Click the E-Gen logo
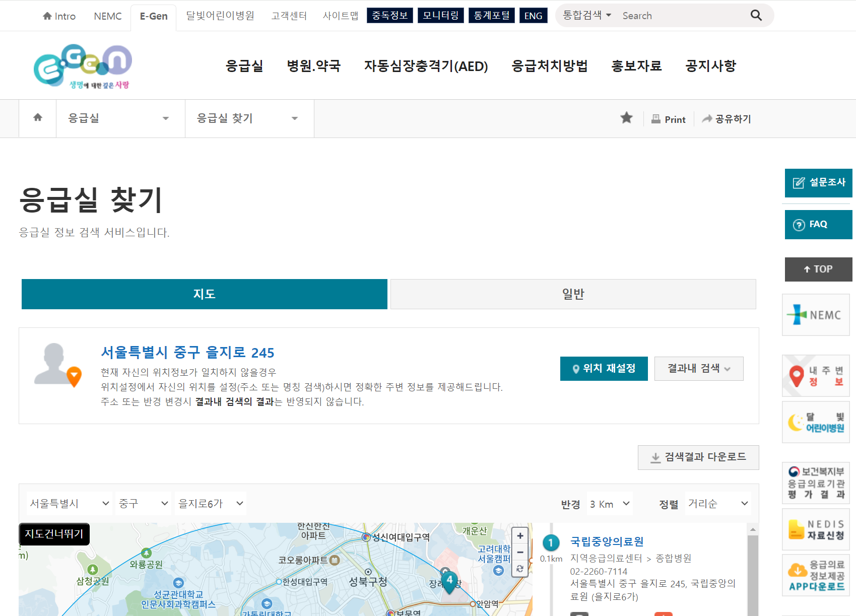The width and height of the screenshot is (856, 616). pyautogui.click(x=83, y=66)
